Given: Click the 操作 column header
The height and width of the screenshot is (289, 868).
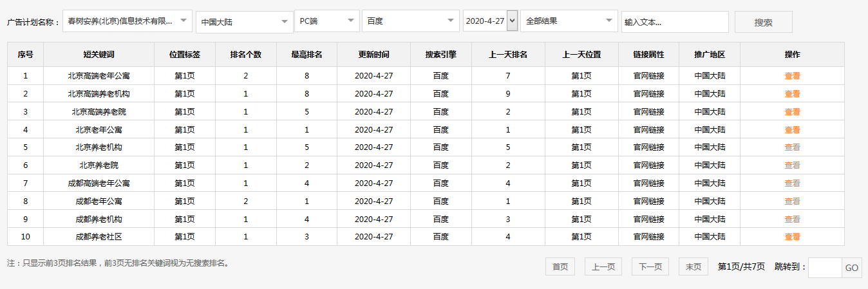Looking at the screenshot, I should click(x=792, y=55).
